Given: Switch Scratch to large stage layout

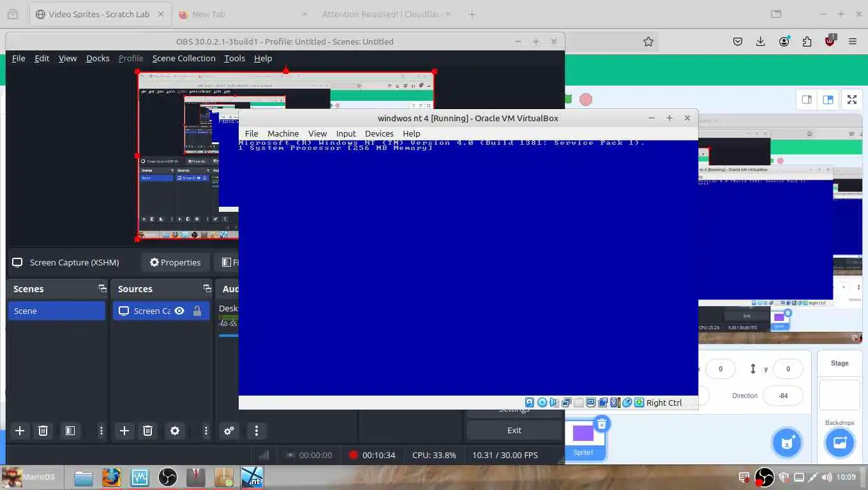Looking at the screenshot, I should pyautogui.click(x=828, y=100).
